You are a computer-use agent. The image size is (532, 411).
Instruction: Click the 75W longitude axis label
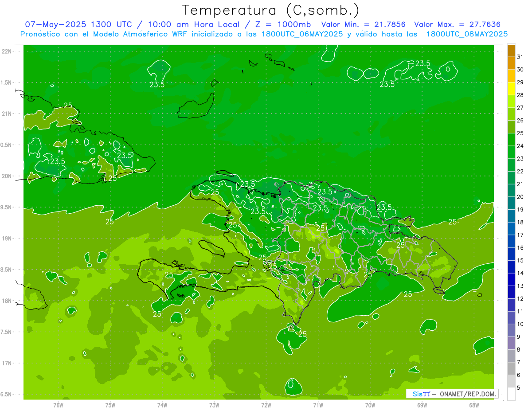(x=110, y=405)
